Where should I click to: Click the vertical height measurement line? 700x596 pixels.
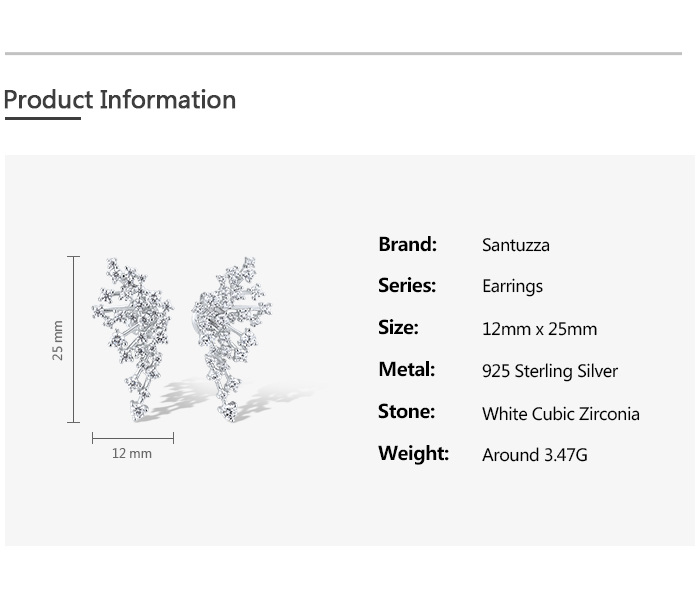click(x=74, y=339)
